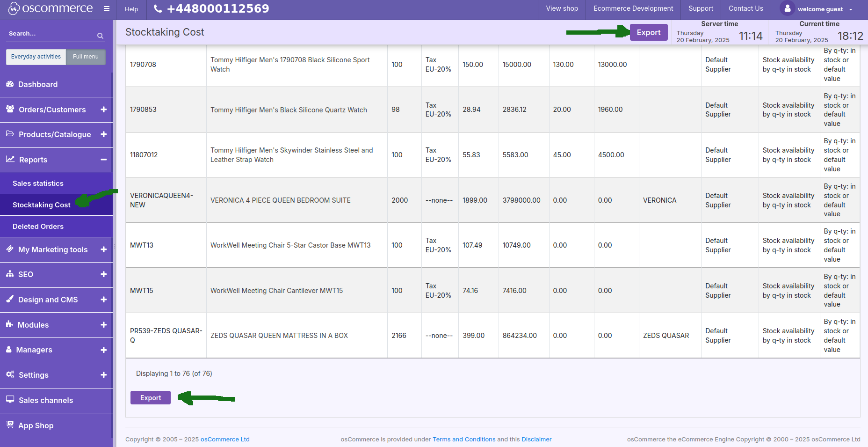Click the App Shop cart icon
Image resolution: width=868 pixels, height=447 pixels.
(10, 425)
